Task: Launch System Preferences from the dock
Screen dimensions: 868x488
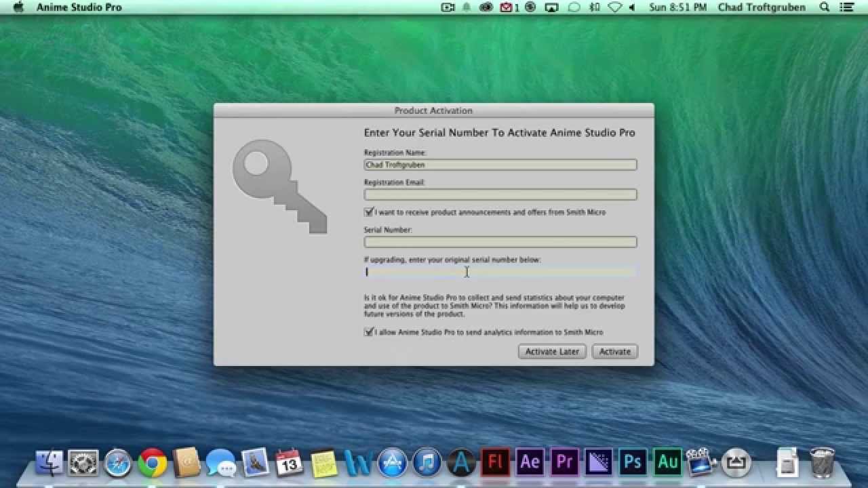Action: coord(83,462)
